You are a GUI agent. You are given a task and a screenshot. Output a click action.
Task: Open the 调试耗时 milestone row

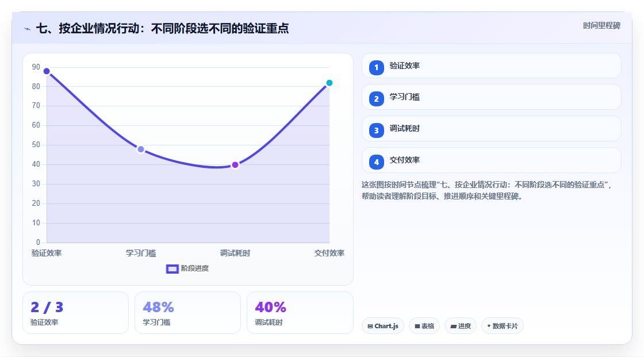point(491,129)
